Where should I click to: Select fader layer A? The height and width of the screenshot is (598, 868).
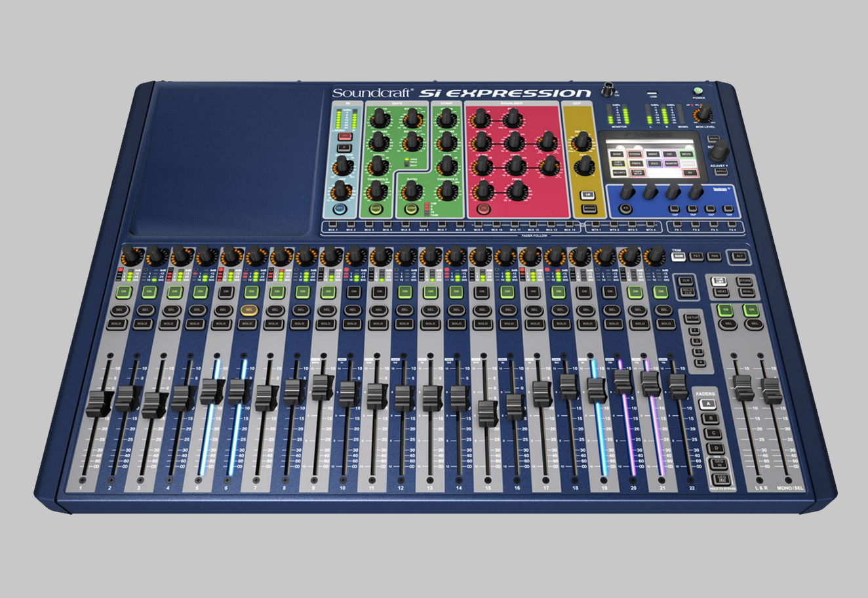709,404
